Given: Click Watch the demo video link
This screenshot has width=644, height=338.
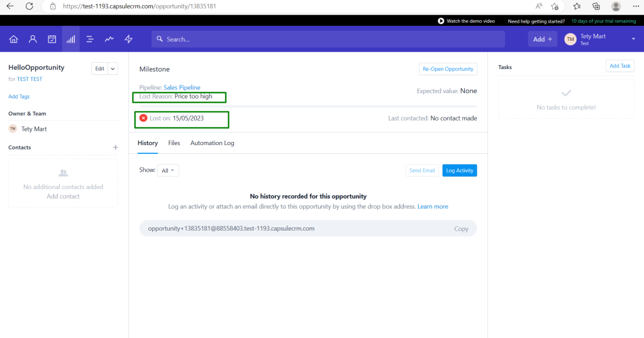Looking at the screenshot, I should (470, 21).
